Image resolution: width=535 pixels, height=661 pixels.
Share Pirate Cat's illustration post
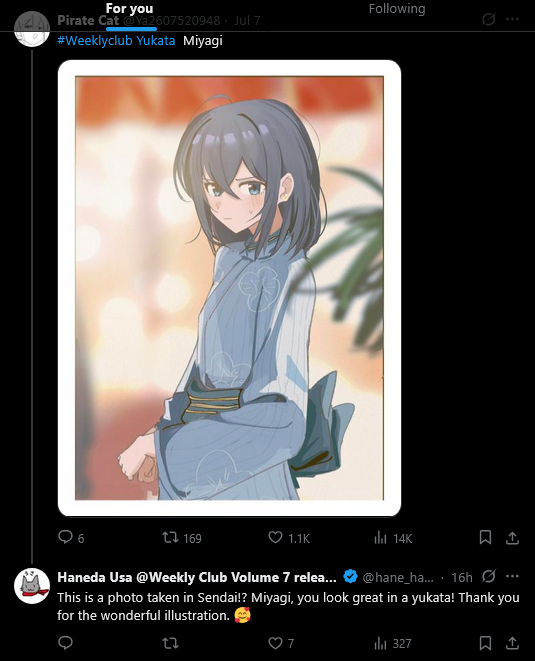[512, 537]
